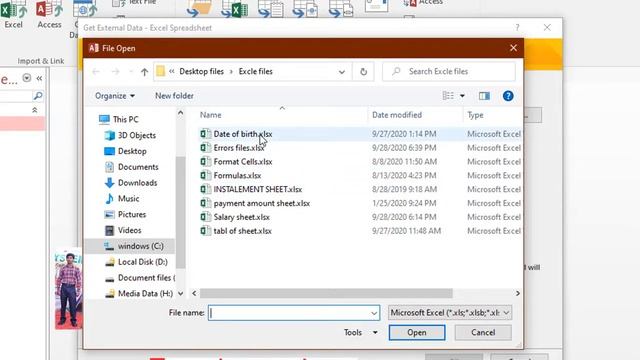Sort by Date modified column header
The width and height of the screenshot is (640, 360).
(x=397, y=115)
